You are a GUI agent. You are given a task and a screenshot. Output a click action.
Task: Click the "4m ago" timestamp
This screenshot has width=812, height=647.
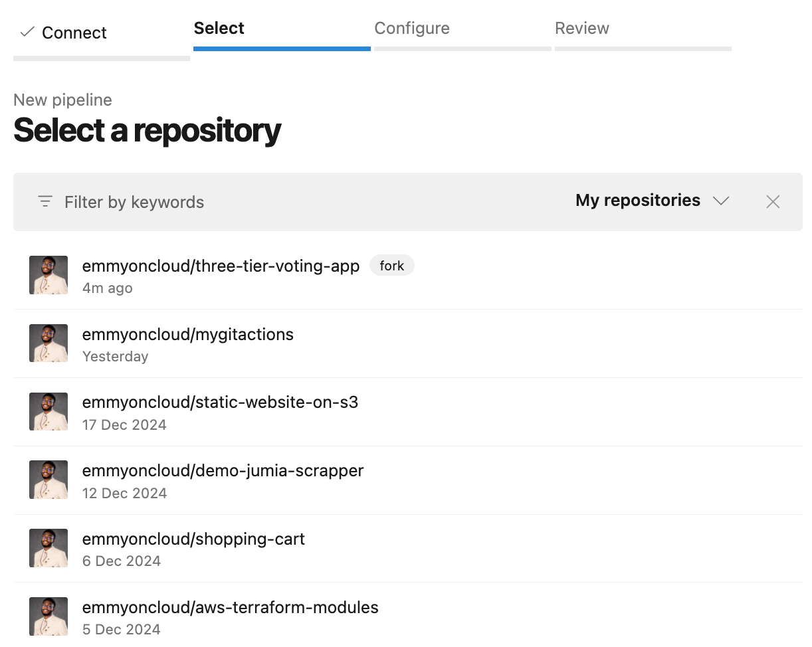coord(108,288)
